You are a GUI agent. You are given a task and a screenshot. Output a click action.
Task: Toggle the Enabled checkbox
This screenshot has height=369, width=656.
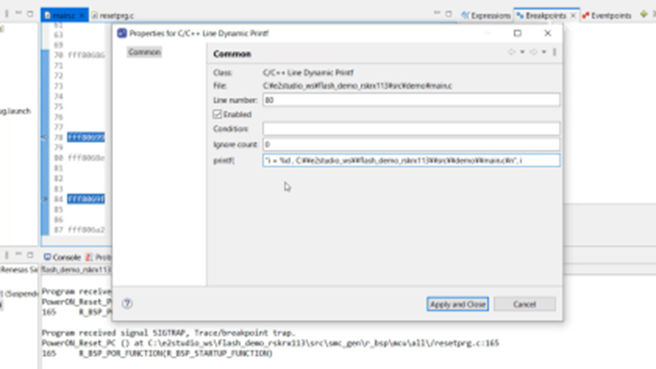[x=217, y=114]
